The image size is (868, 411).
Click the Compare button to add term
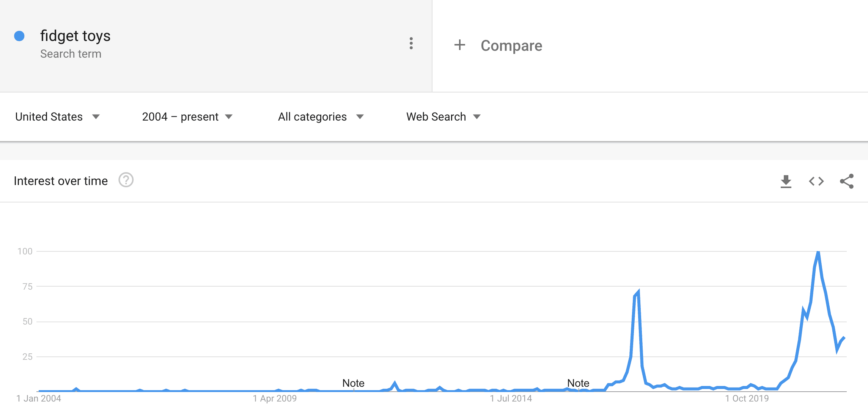coord(498,45)
